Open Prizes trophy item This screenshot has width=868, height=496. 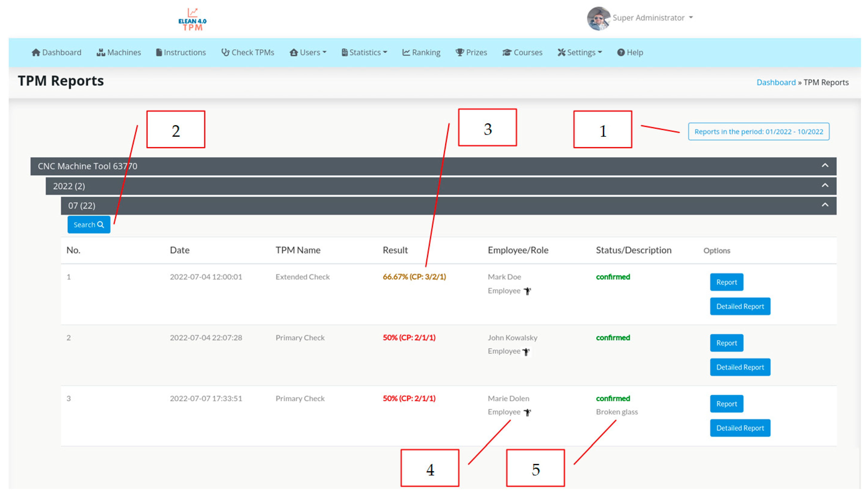point(460,52)
